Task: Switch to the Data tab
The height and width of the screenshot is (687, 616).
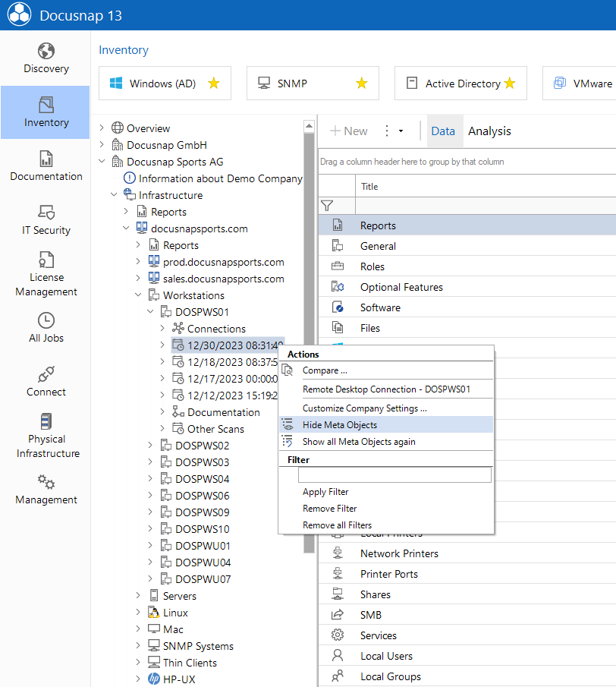Action: point(443,131)
